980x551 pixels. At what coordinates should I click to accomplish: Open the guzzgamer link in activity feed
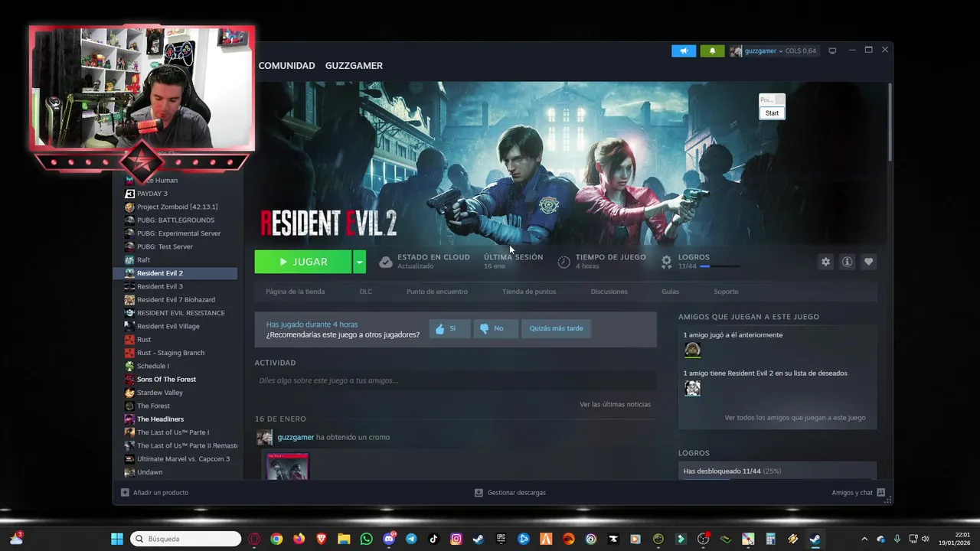[x=296, y=438]
